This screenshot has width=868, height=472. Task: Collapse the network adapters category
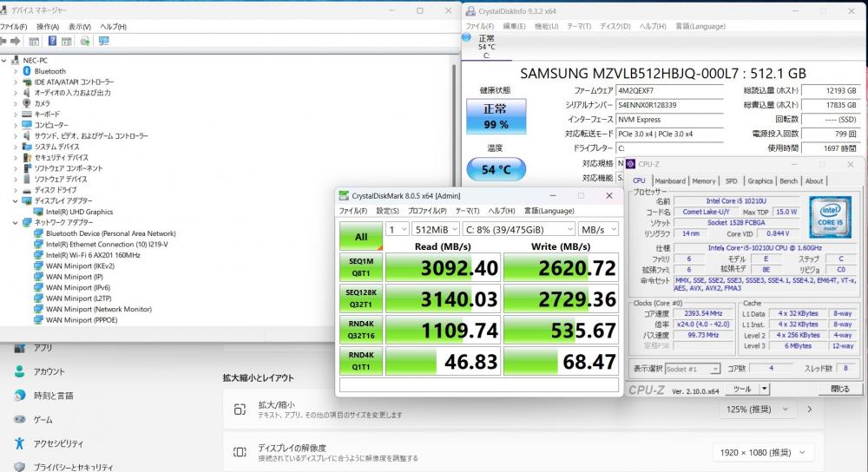pyautogui.click(x=15, y=222)
